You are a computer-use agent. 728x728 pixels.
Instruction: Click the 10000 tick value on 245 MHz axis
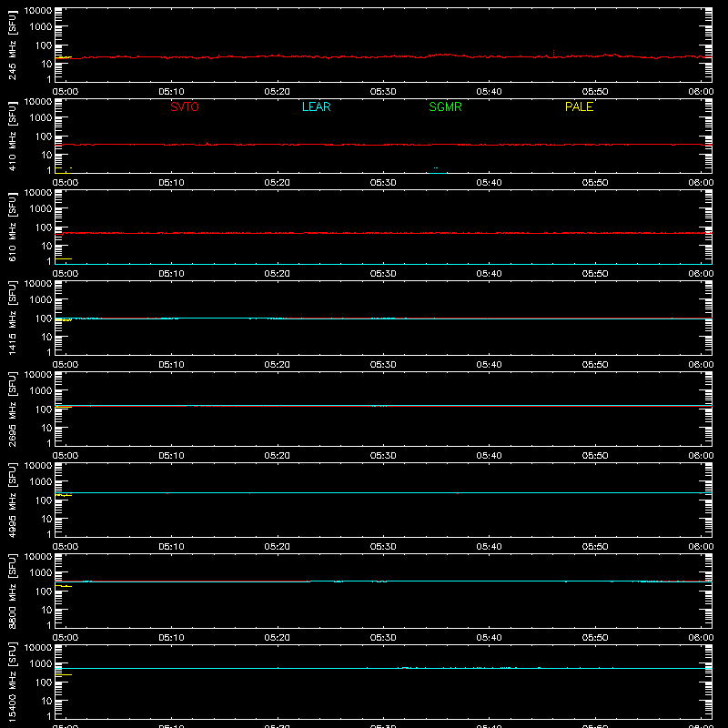(38, 11)
